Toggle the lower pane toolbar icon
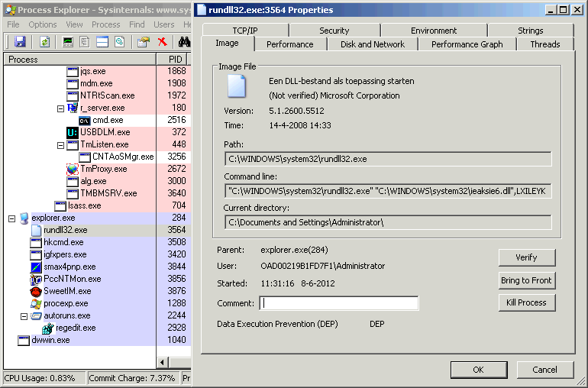The width and height of the screenshot is (588, 388). [x=102, y=42]
